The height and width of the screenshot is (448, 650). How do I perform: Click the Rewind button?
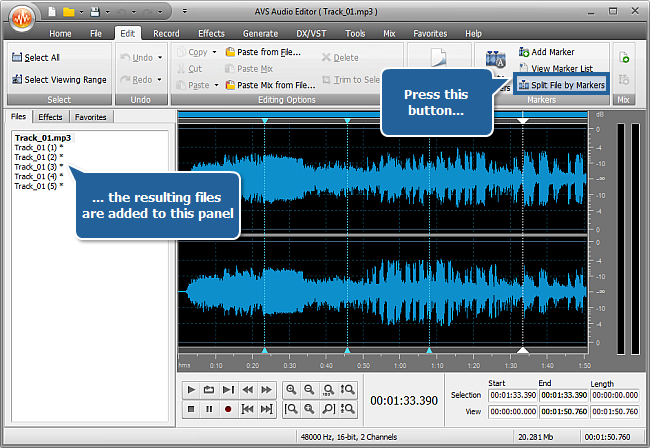247,390
